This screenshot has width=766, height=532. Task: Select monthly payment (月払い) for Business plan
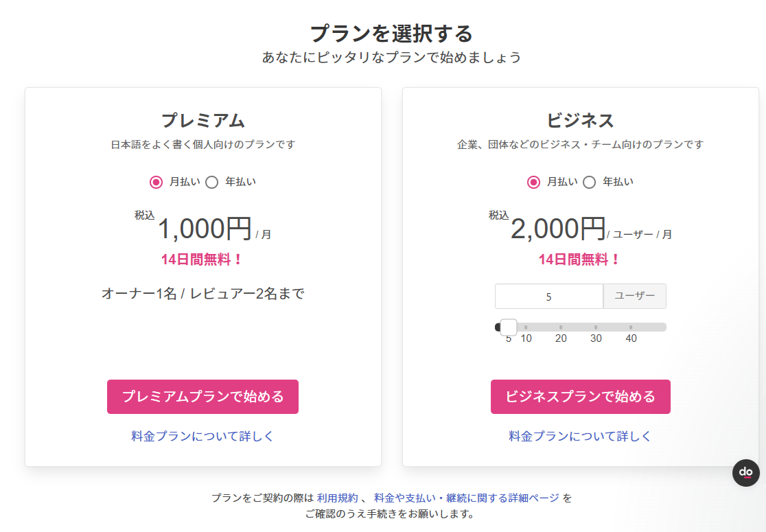tap(533, 182)
